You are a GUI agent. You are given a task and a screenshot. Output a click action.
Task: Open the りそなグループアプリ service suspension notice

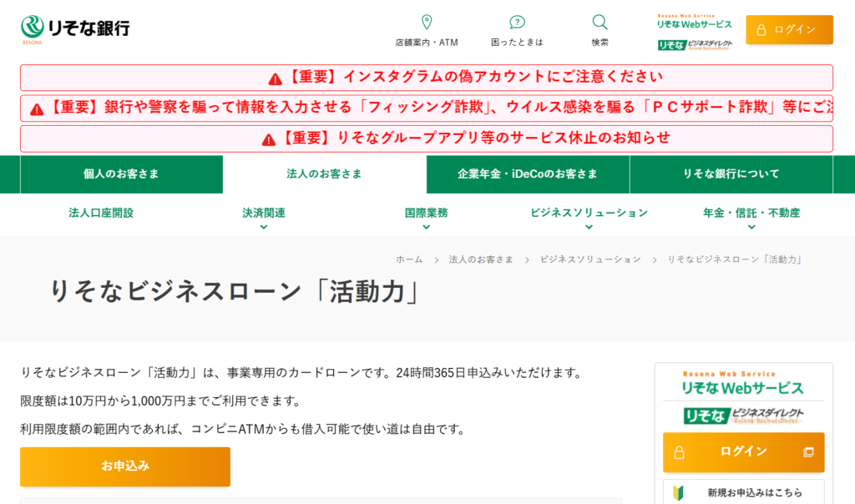point(427,139)
